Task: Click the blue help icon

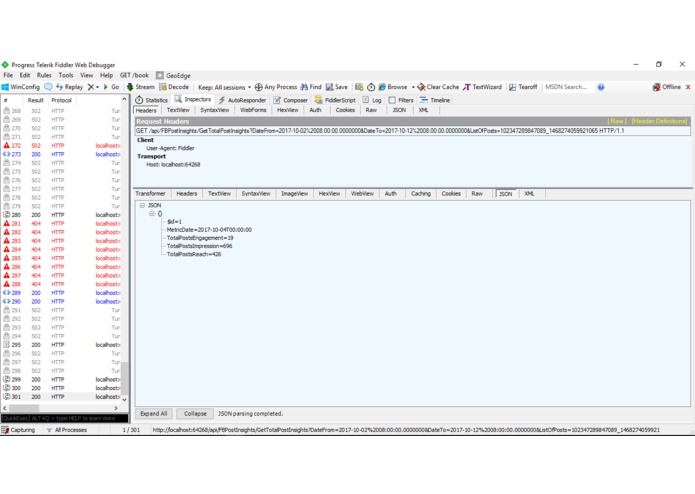Action: click(x=601, y=87)
